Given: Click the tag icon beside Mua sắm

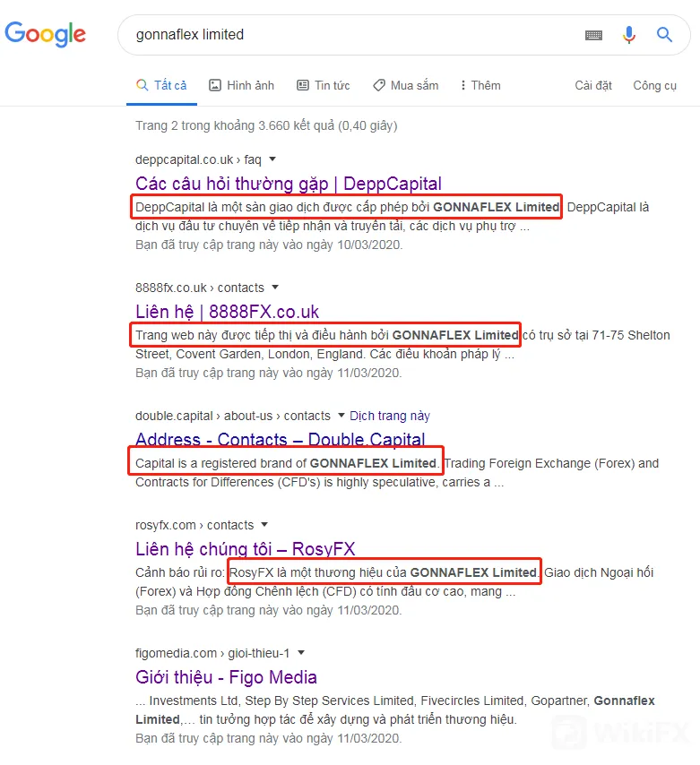Looking at the screenshot, I should pos(379,85).
